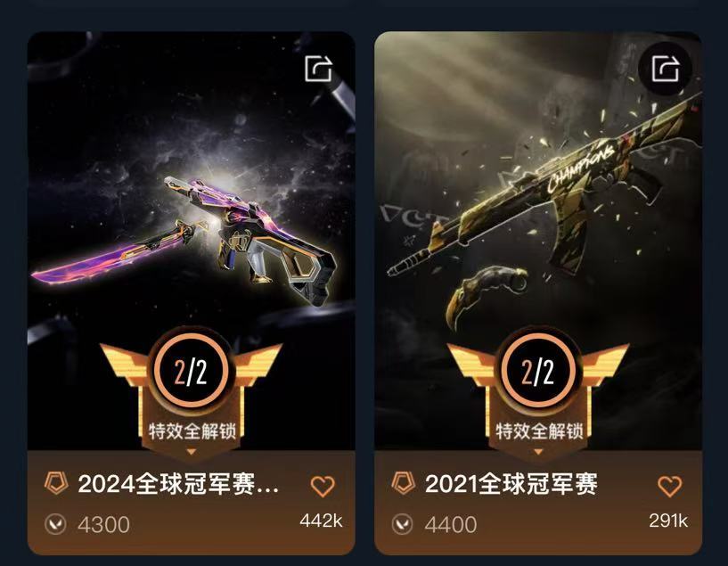Open the 2021全球冠军赛 title
The image size is (728, 566).
511,484
